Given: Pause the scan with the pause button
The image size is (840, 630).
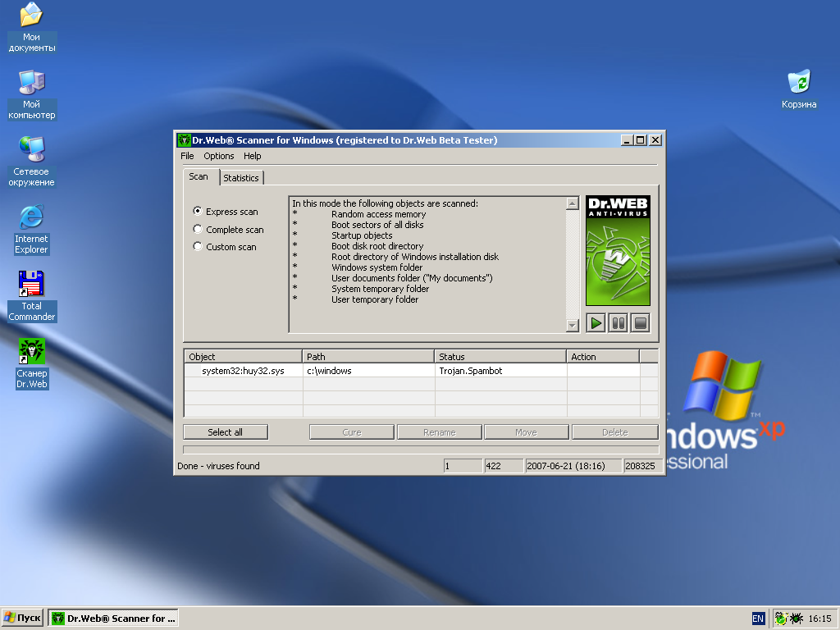Looking at the screenshot, I should pos(618,323).
